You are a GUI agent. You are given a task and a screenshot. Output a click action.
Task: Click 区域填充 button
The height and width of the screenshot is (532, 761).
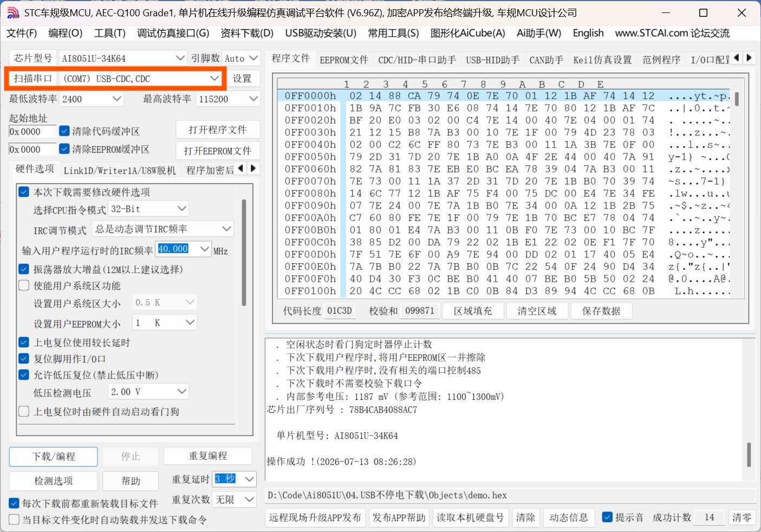click(x=473, y=311)
